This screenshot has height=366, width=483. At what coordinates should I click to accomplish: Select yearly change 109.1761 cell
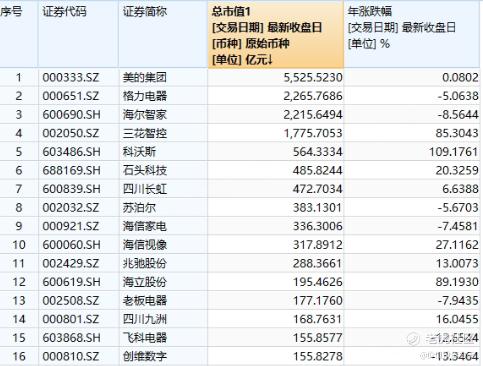[x=412, y=152]
